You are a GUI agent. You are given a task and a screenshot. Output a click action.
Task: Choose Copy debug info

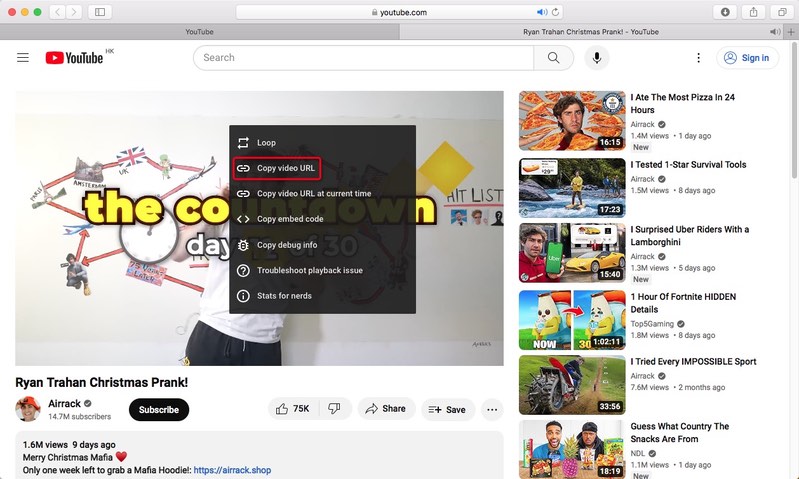tap(323, 245)
